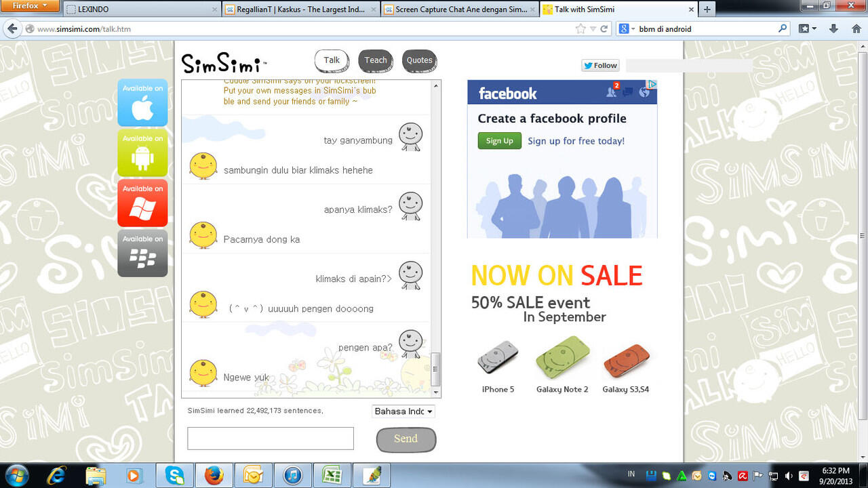Open Skype from the taskbar
The width and height of the screenshot is (868, 488).
(174, 474)
